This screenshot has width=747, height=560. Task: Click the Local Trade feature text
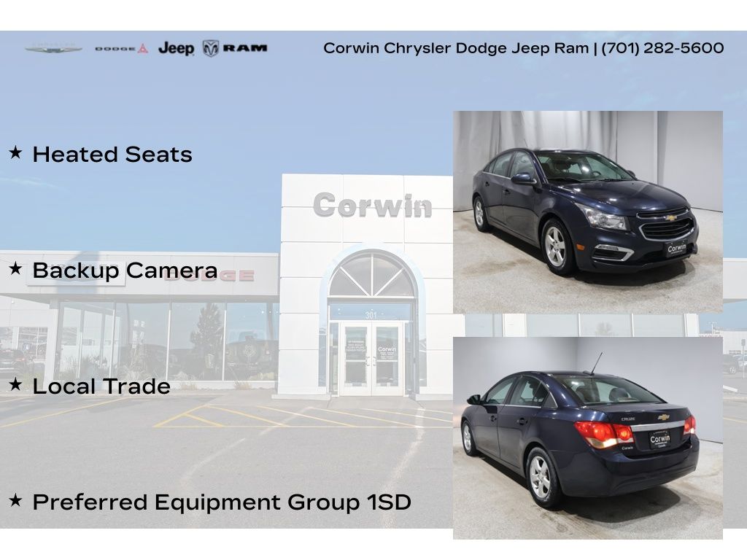101,386
